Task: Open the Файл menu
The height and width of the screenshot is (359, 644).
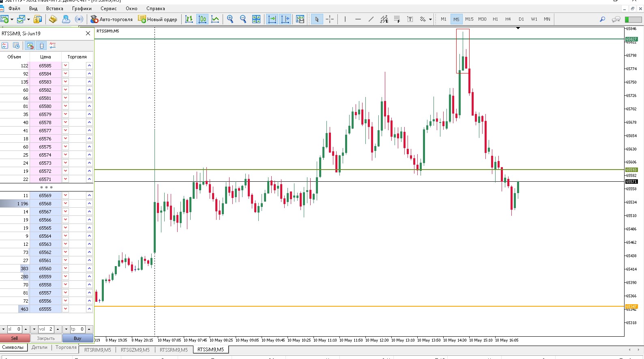Action: click(x=14, y=8)
